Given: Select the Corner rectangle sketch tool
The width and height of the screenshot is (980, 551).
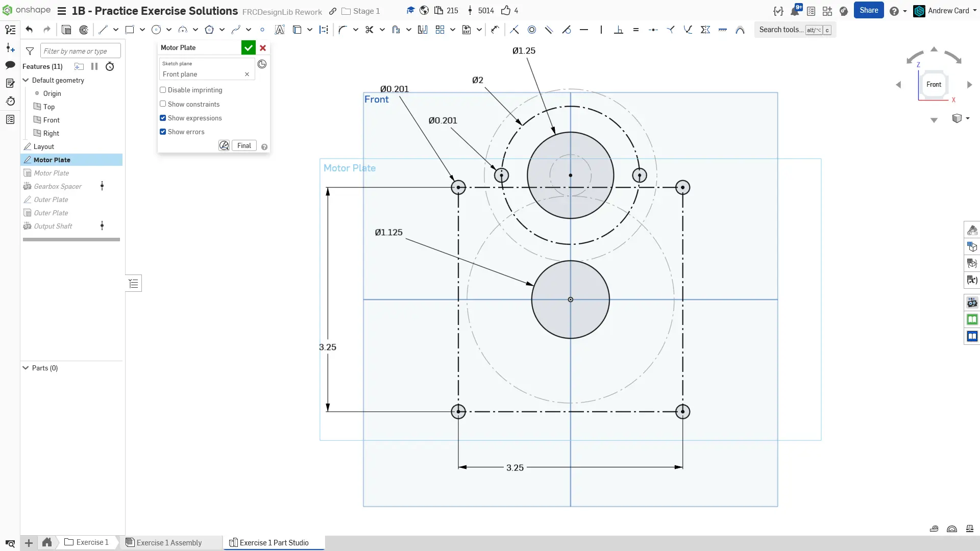Looking at the screenshot, I should (130, 30).
